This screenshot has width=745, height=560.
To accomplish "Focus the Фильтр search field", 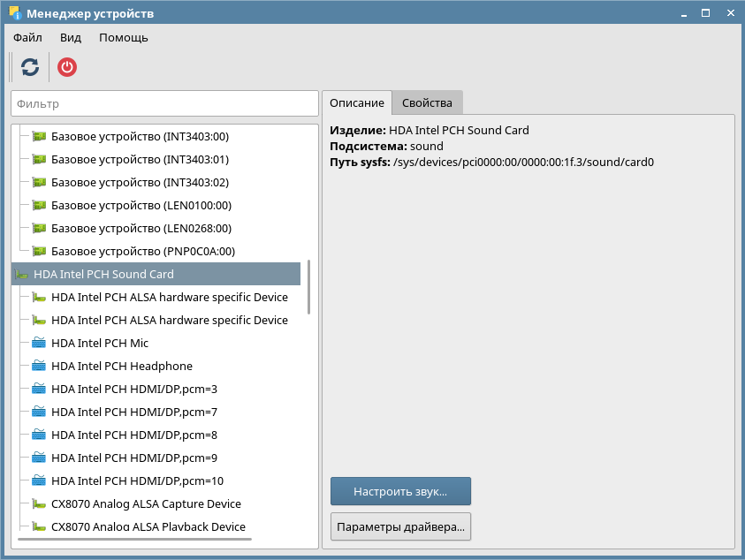I will click(164, 103).
